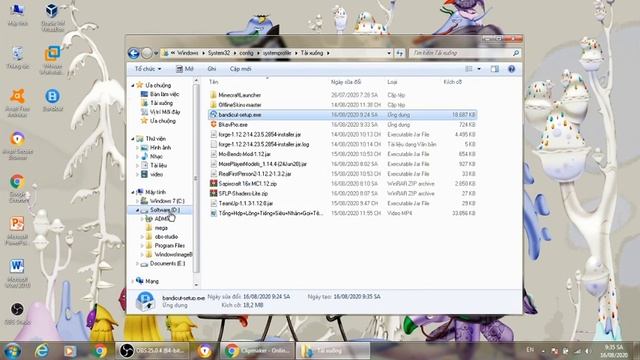Toggle the preview pane icon
Image resolution: width=640 pixels, height=360 pixels.
[495, 69]
